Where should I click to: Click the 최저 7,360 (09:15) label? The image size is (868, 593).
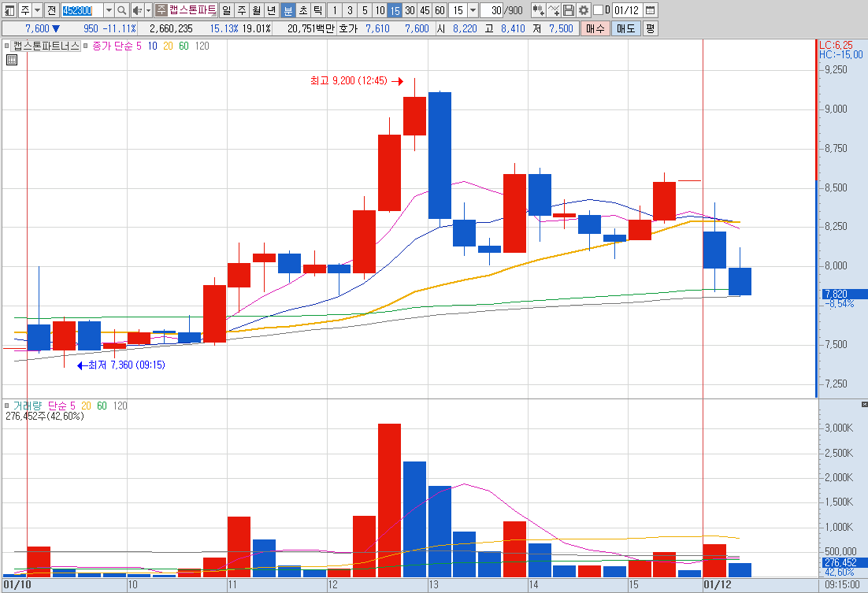(x=127, y=365)
